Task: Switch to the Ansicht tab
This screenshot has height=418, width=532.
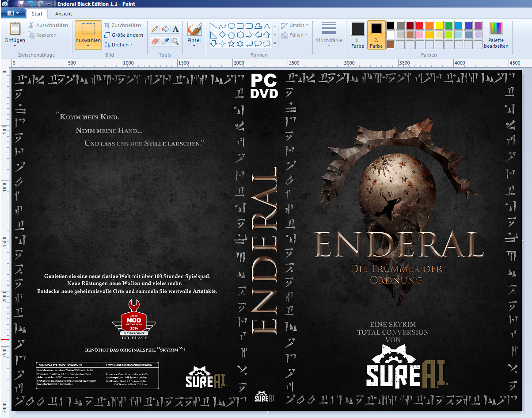Action: tap(64, 14)
